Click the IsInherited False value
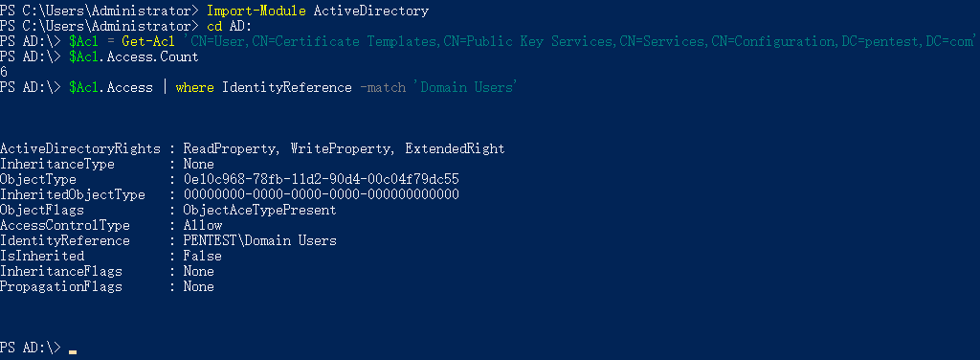The image size is (980, 360). [203, 256]
